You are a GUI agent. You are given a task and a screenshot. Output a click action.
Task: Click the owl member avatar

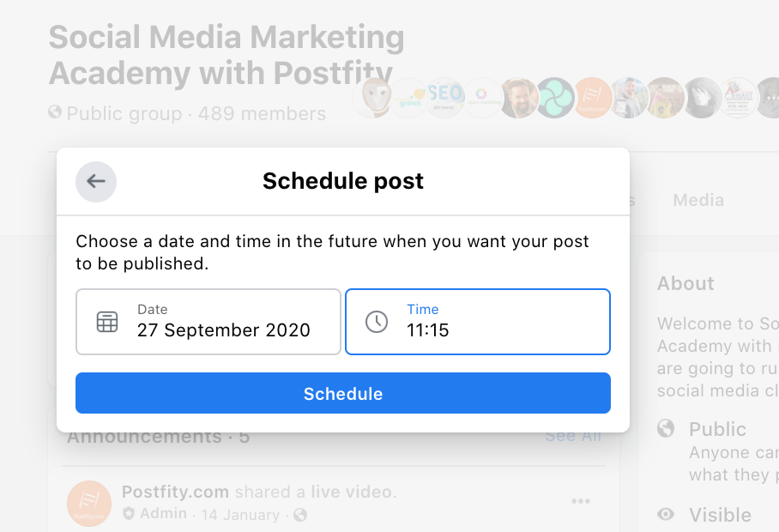372,98
